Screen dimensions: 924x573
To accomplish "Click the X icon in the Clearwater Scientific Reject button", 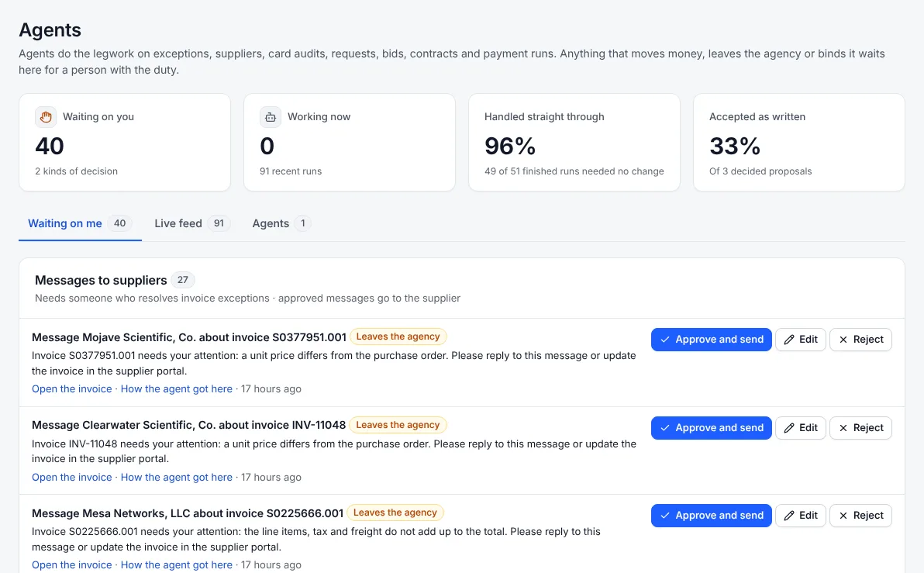I will pos(843,428).
